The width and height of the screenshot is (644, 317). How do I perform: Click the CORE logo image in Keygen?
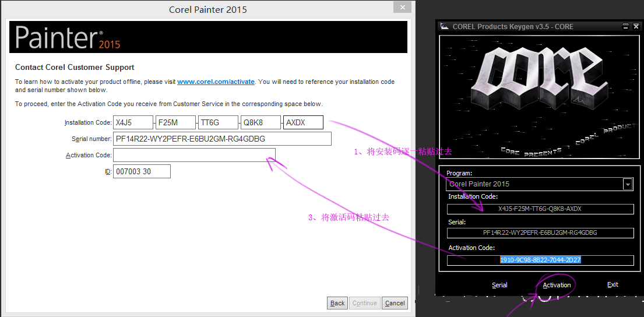pyautogui.click(x=539, y=97)
